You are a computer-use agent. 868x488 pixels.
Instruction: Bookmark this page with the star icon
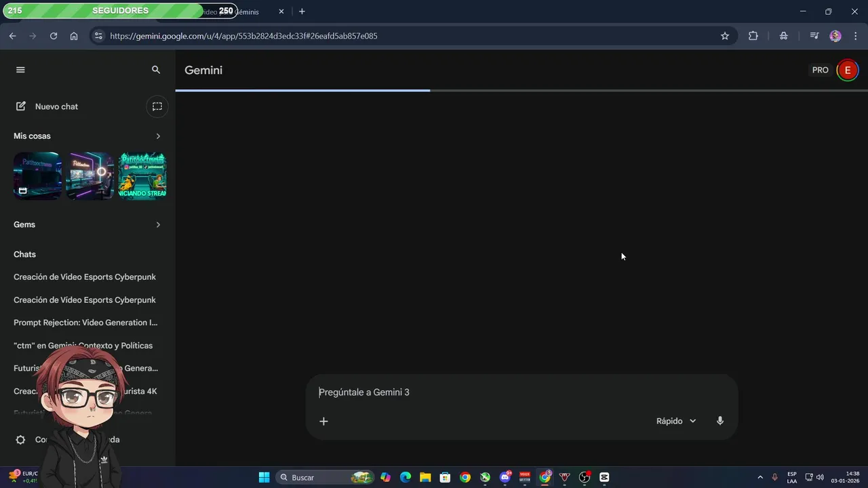(x=725, y=36)
